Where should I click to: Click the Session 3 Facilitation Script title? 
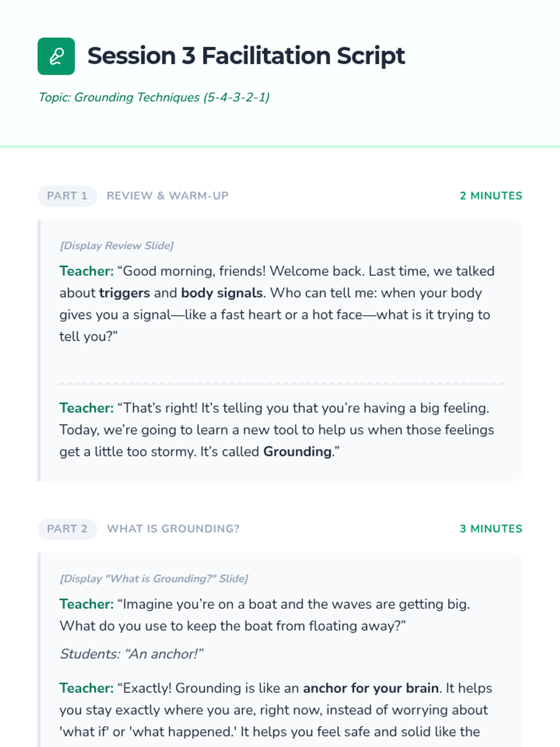point(246,56)
